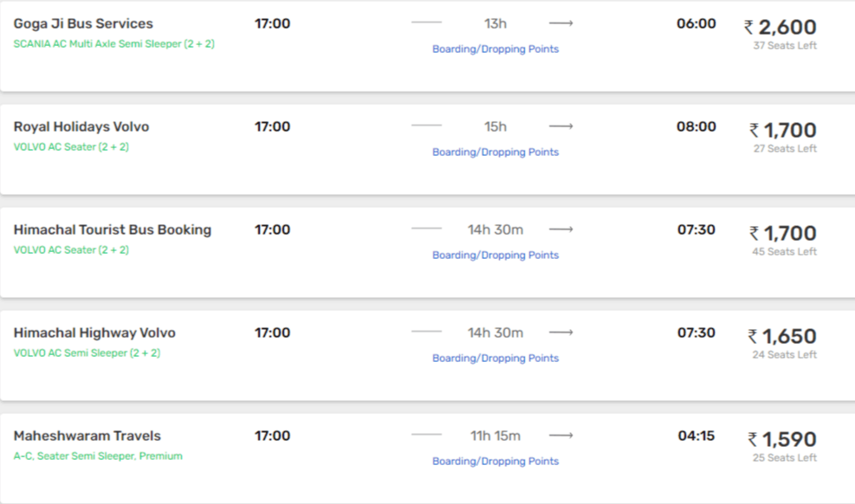Click the rupee symbol beside 1,650 fare
The height and width of the screenshot is (504, 855).
click(753, 337)
